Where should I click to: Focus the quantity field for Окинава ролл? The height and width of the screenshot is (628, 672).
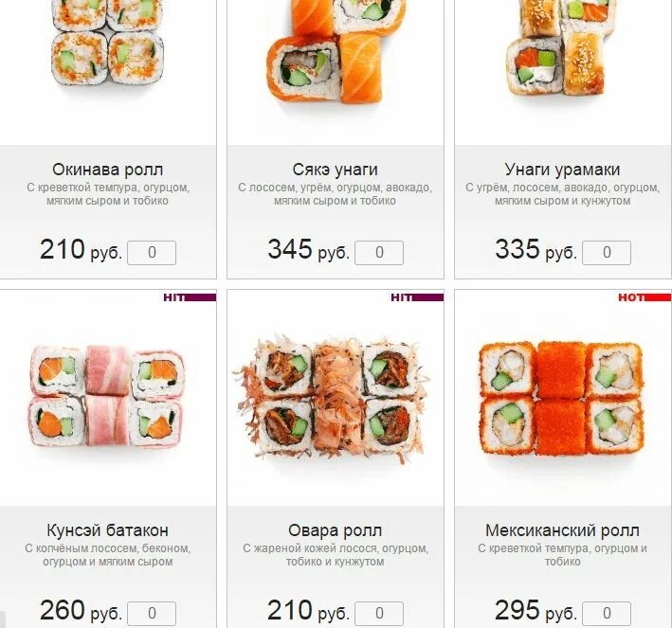pyautogui.click(x=152, y=253)
